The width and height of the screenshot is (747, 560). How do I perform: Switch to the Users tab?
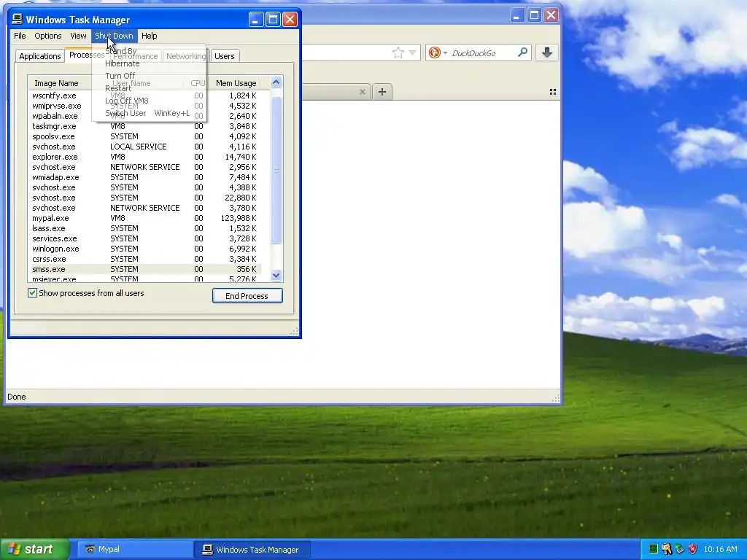[x=225, y=56]
